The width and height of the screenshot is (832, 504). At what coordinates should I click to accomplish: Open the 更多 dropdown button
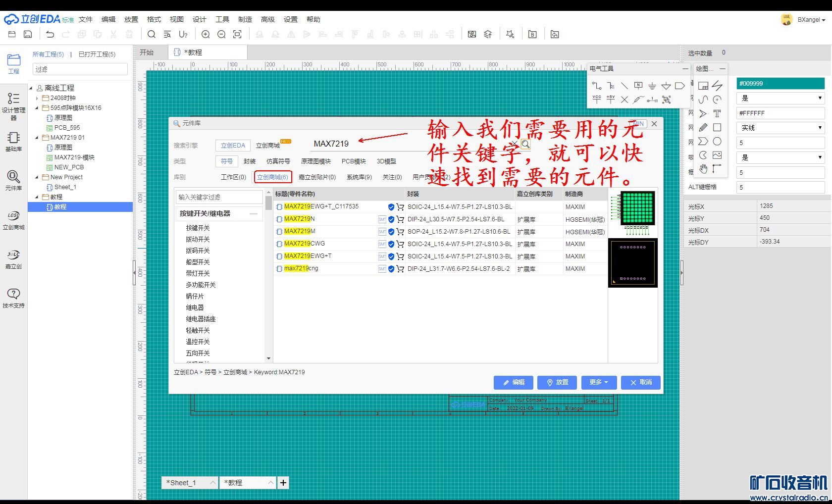[599, 382]
